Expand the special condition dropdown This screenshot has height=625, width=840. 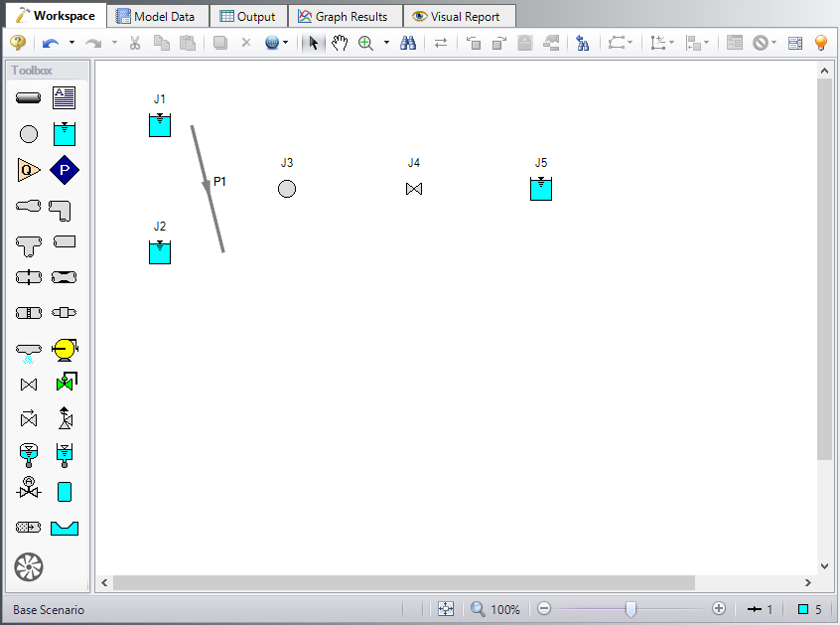773,43
